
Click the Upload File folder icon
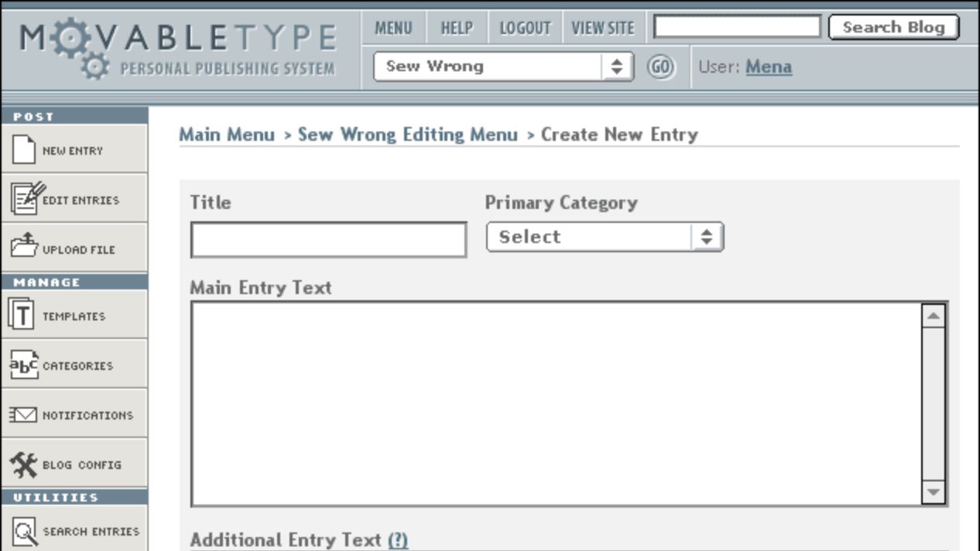pos(24,247)
